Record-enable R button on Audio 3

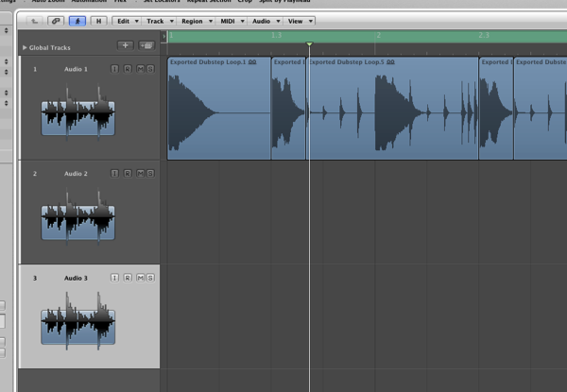(128, 278)
